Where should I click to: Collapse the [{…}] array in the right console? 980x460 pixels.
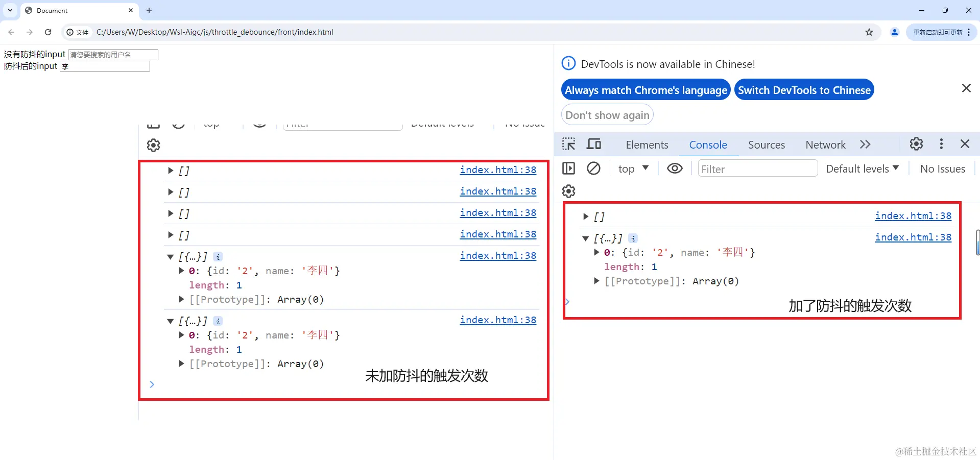586,238
